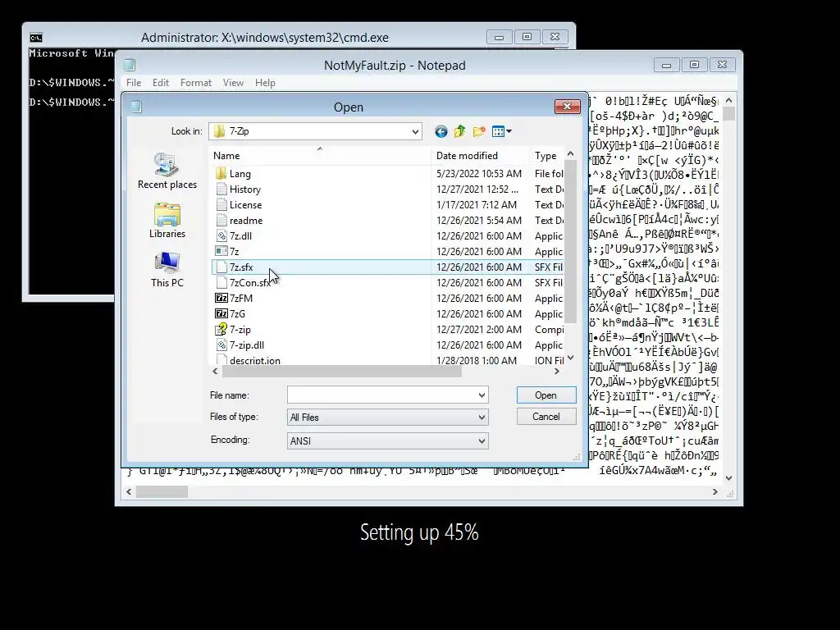This screenshot has height=630, width=840.
Task: Sort files by Type column header
Action: coord(546,156)
